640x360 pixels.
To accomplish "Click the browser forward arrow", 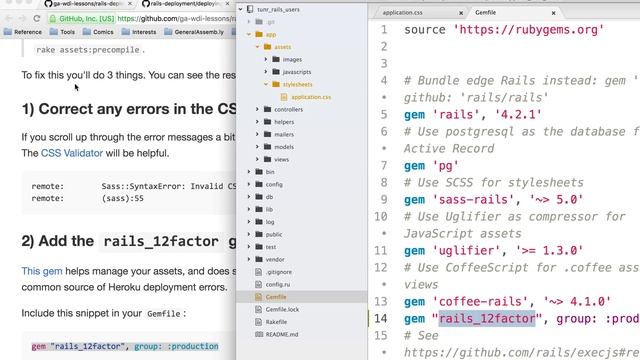I will pos(22,18).
